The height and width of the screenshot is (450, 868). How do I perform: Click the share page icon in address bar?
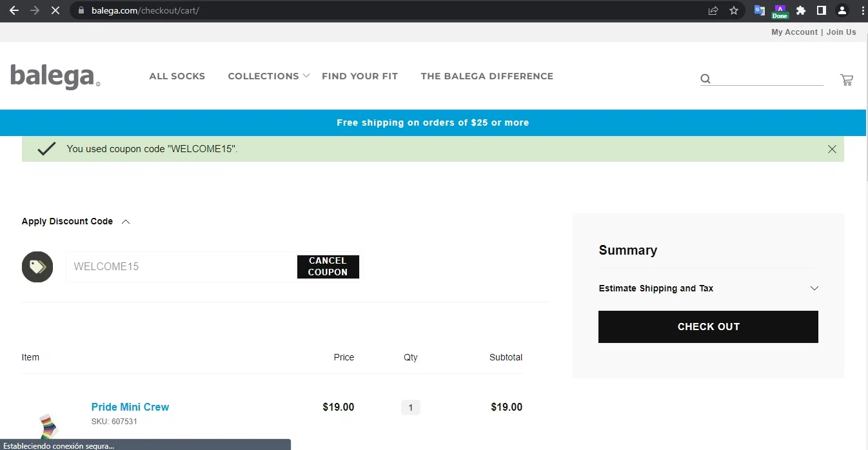click(x=713, y=10)
